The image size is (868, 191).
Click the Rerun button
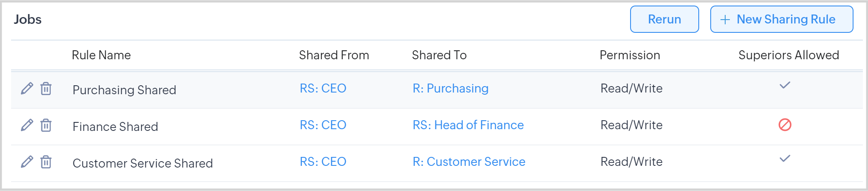(664, 19)
